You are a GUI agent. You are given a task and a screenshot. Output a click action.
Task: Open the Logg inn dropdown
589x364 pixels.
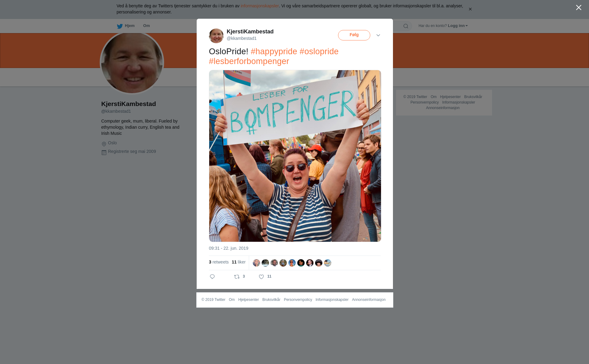(458, 26)
